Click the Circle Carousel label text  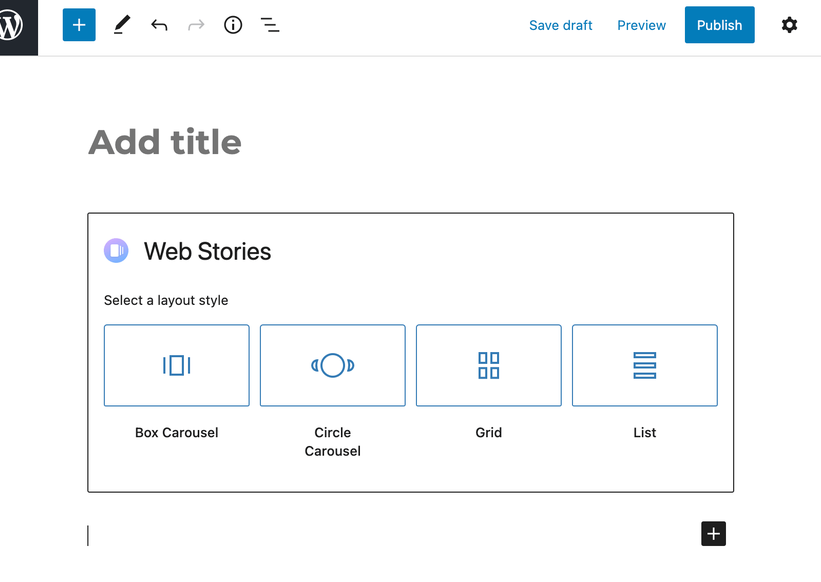pos(332,442)
